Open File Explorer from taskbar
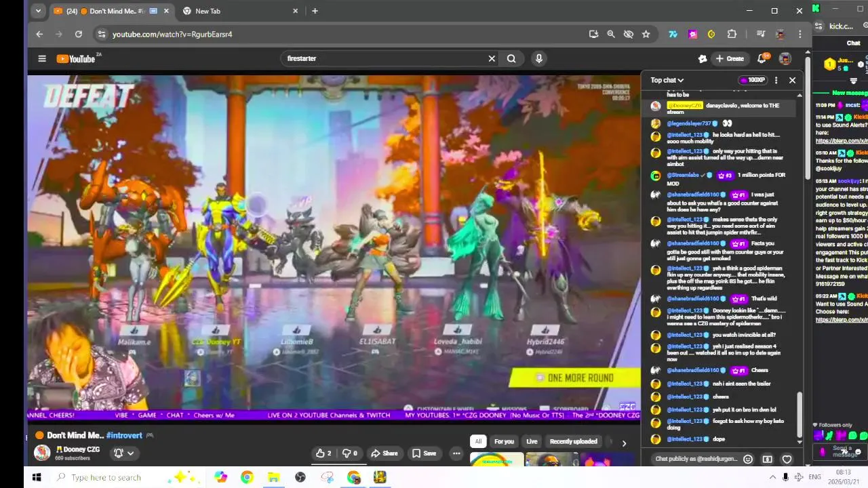 (x=273, y=477)
